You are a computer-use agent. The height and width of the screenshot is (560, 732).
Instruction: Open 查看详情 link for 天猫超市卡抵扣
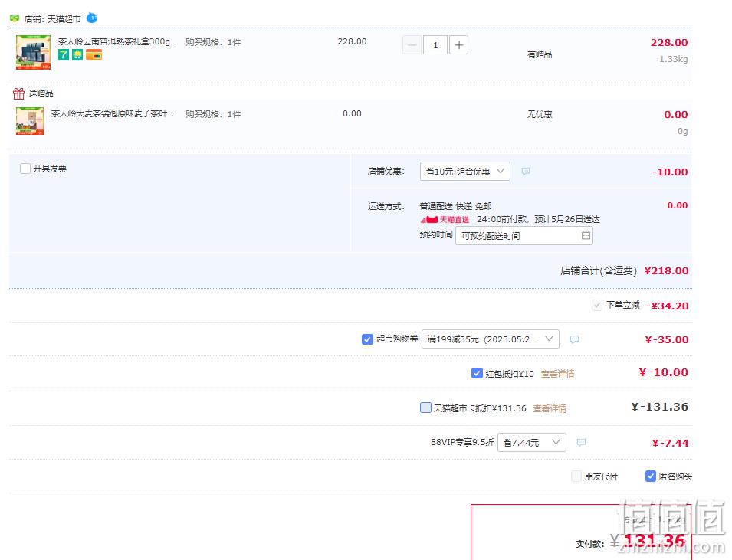point(550,408)
